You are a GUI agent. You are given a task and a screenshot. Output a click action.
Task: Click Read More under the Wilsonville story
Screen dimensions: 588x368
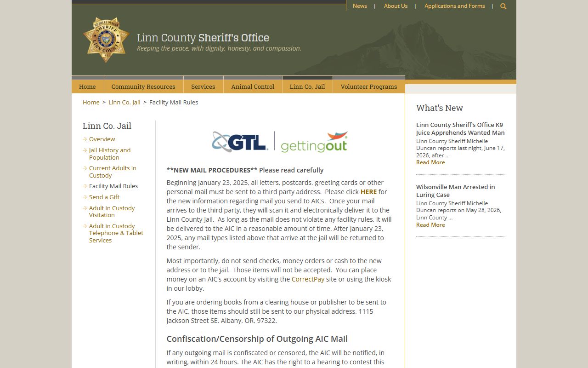pyautogui.click(x=430, y=225)
